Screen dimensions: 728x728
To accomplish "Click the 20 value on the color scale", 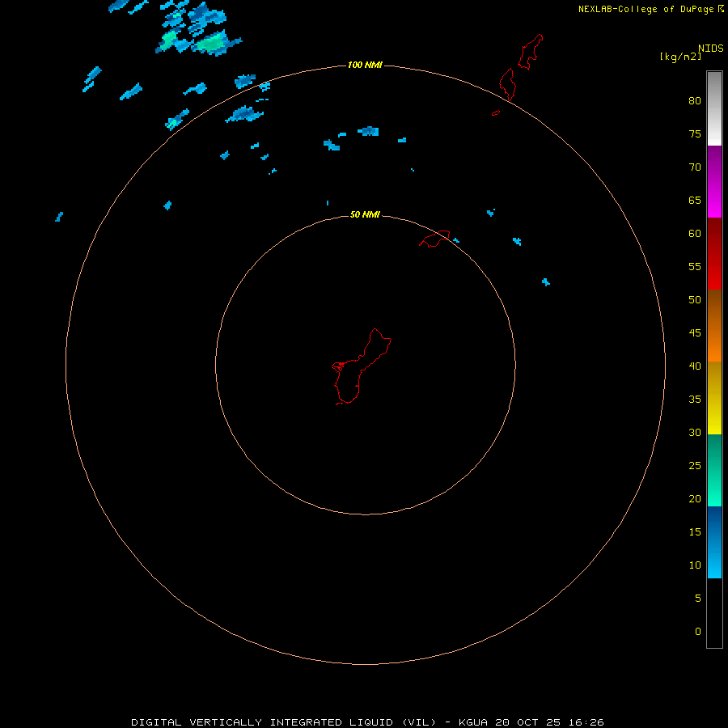I will [x=695, y=498].
